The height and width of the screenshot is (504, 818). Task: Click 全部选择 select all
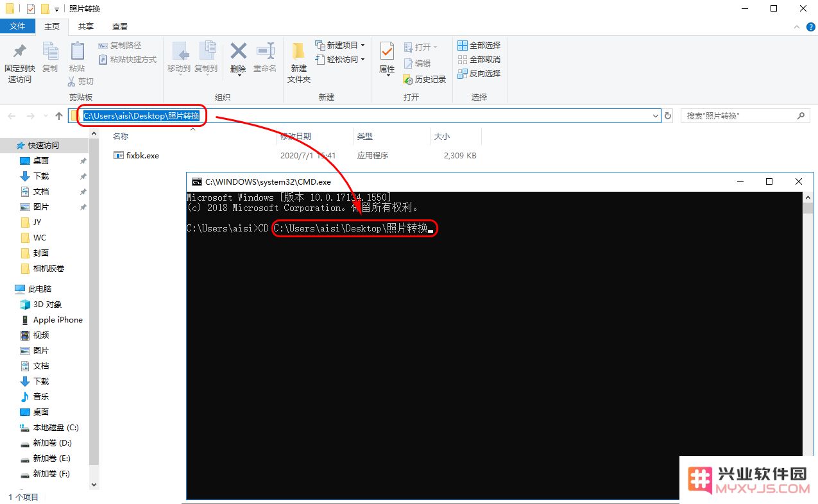click(x=479, y=46)
